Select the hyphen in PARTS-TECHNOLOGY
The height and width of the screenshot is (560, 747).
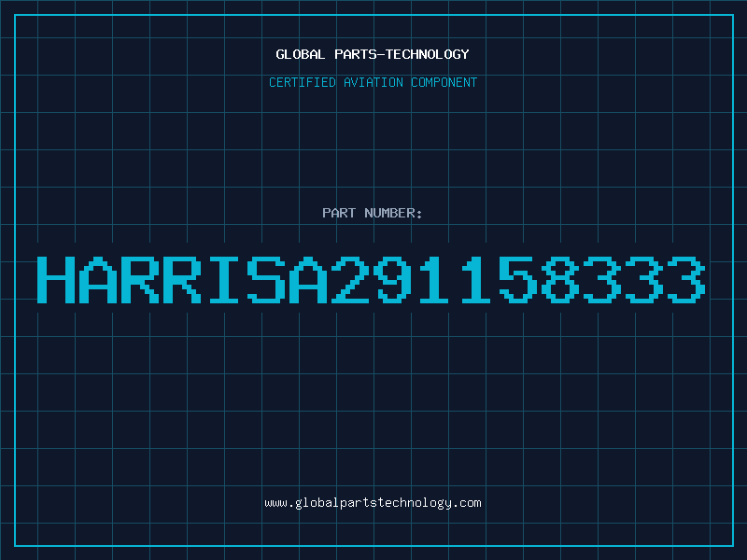(380, 55)
